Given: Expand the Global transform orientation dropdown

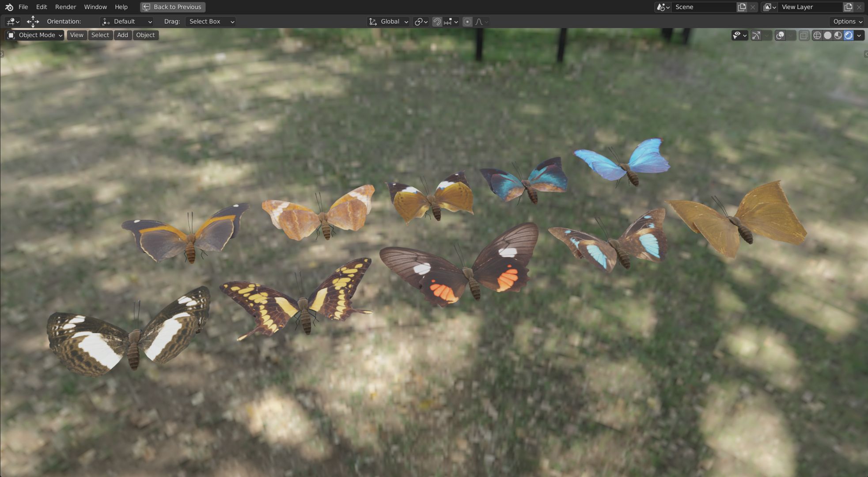Looking at the screenshot, I should 389,22.
